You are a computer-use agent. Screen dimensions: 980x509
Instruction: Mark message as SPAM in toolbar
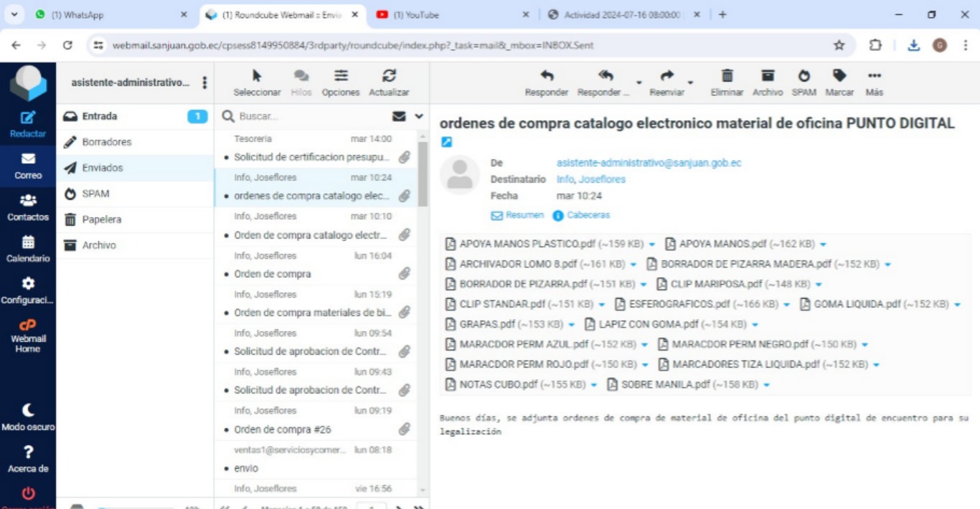(804, 76)
